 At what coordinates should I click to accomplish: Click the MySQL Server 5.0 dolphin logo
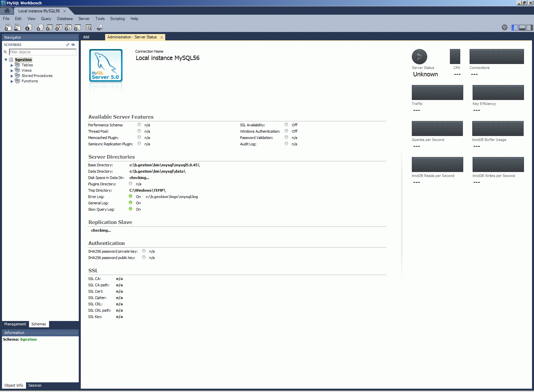coord(106,65)
